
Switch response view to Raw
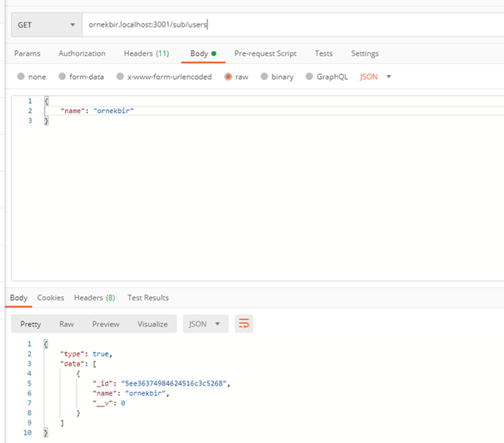point(67,324)
